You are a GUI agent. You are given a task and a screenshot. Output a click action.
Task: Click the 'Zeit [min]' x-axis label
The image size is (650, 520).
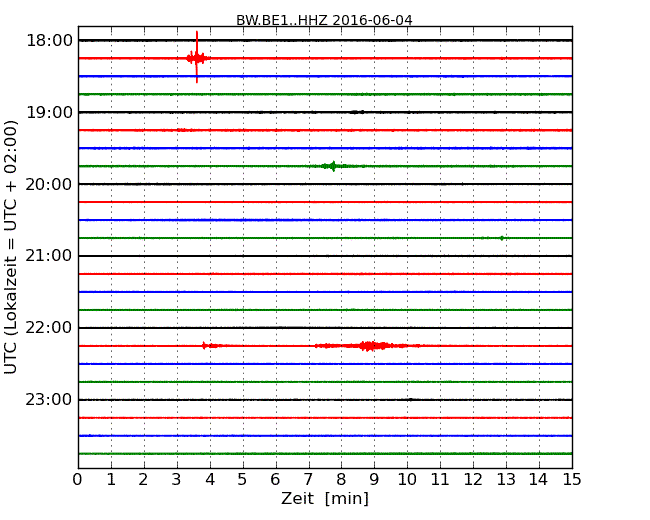click(325, 498)
